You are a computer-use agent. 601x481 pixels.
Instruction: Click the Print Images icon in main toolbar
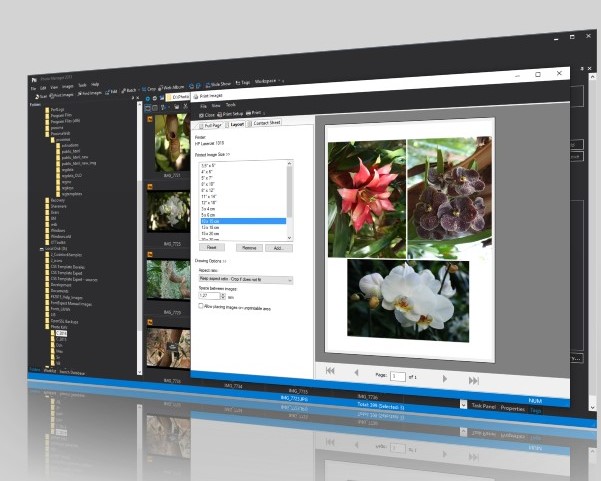[x=52, y=95]
